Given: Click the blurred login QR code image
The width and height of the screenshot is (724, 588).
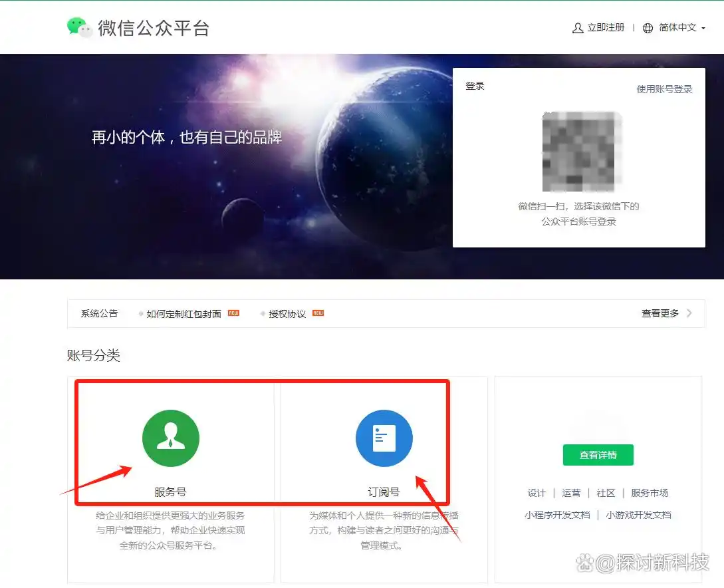Looking at the screenshot, I should [582, 152].
